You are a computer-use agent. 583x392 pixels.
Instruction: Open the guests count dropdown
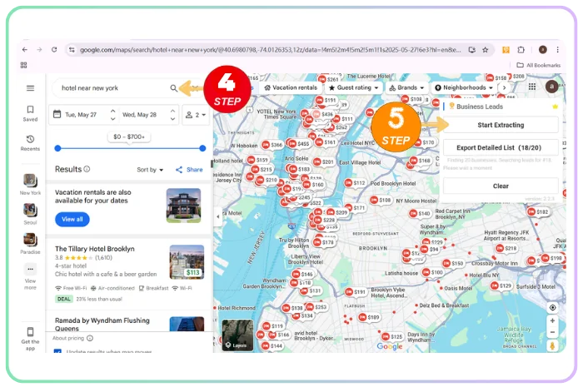tap(196, 115)
